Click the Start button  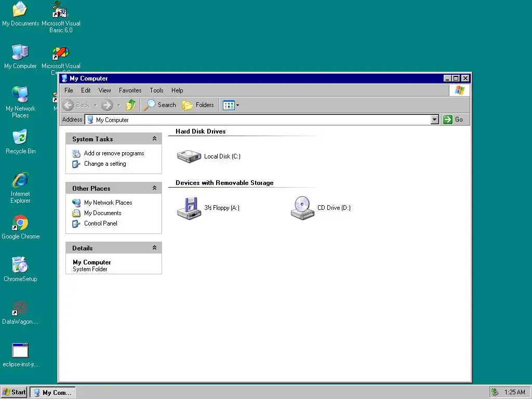coord(14,392)
